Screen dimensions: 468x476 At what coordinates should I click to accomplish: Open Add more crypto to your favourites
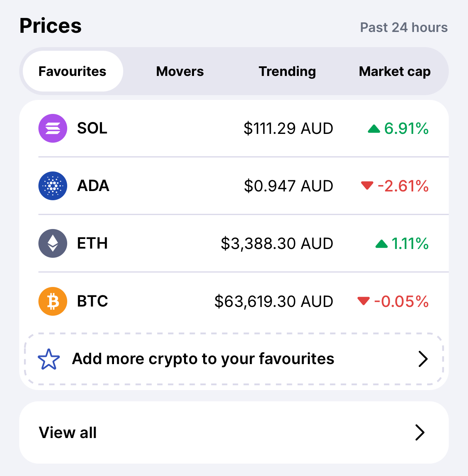click(x=234, y=359)
